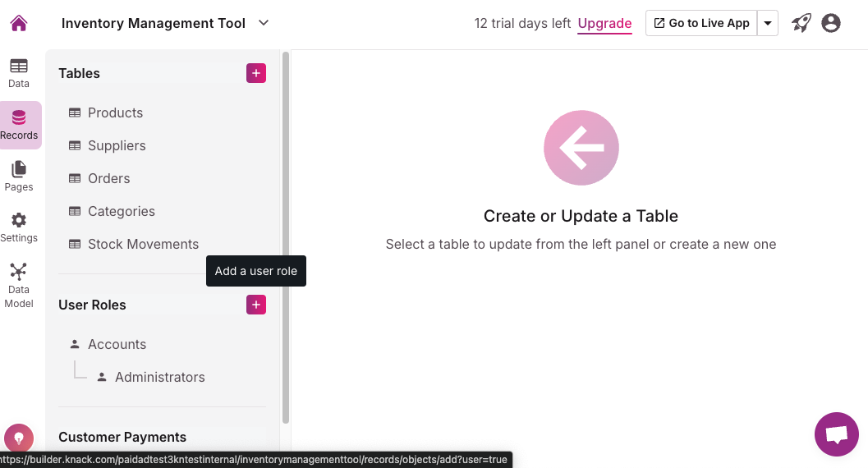Viewport: 868px width, 468px height.
Task: Select the Records sidebar icon
Action: (x=19, y=125)
